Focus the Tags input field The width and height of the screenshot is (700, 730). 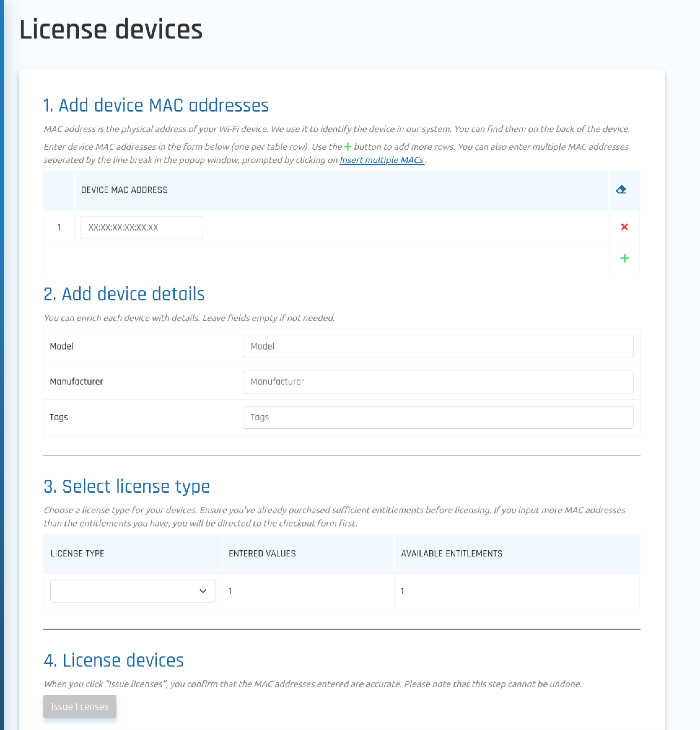point(438,417)
